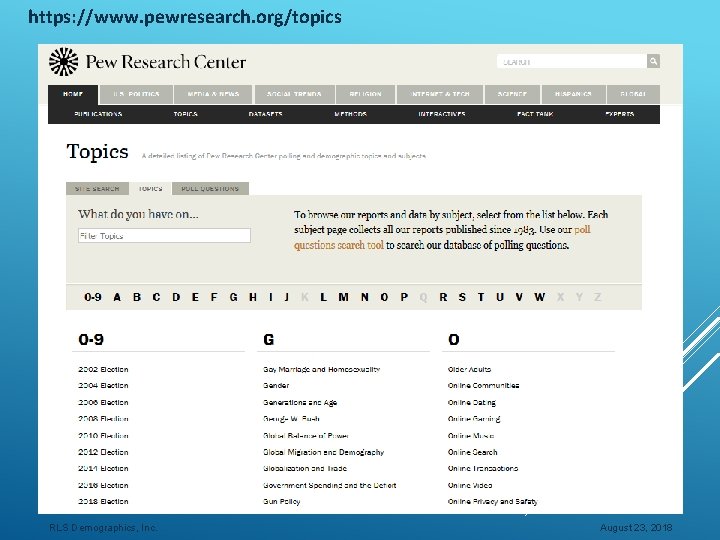Jump to letter B in the index
Viewport: 720px width, 540px height.
coord(137,297)
